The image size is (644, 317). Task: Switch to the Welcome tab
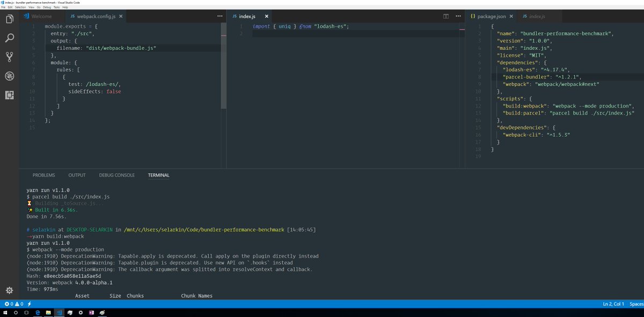(42, 17)
